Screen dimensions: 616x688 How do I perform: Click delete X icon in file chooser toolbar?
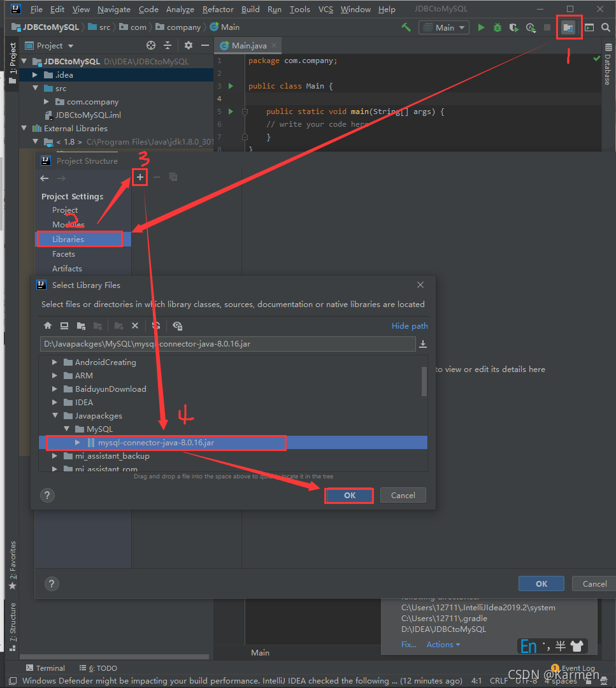135,326
